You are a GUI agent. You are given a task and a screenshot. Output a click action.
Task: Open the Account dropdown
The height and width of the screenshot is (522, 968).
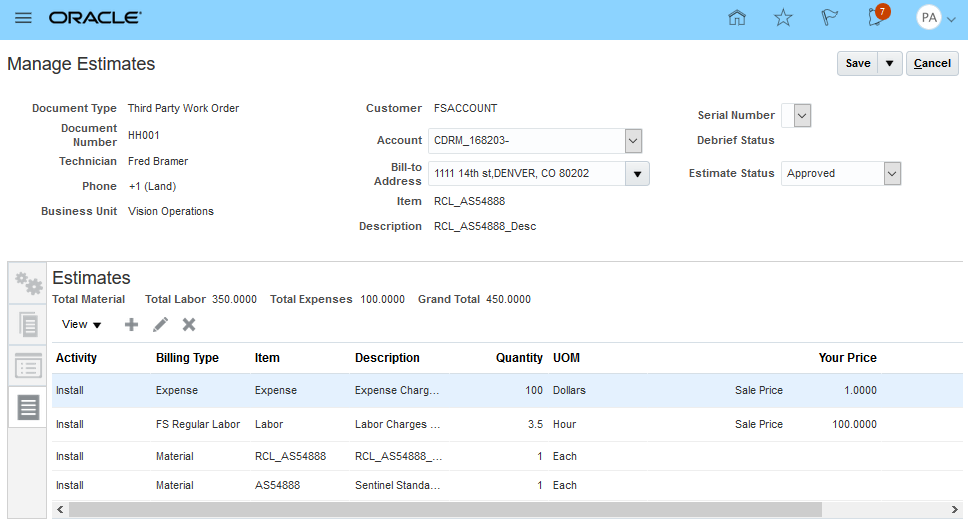click(x=633, y=141)
